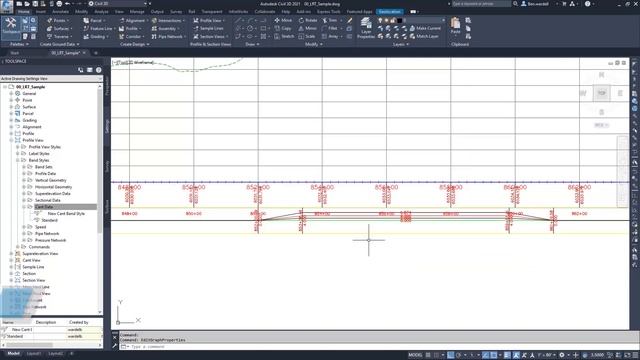Click the Sample Lines tool
This screenshot has width=640, height=360.
(x=208, y=29)
